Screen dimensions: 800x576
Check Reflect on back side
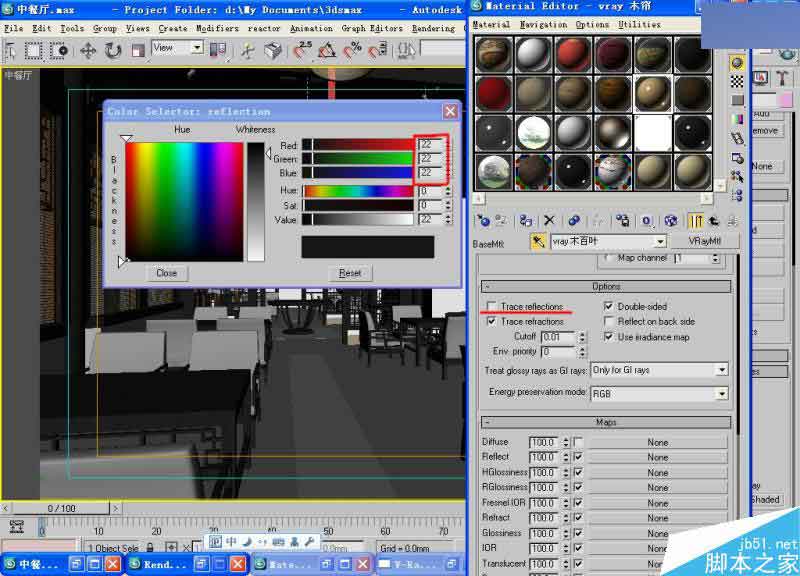(610, 322)
